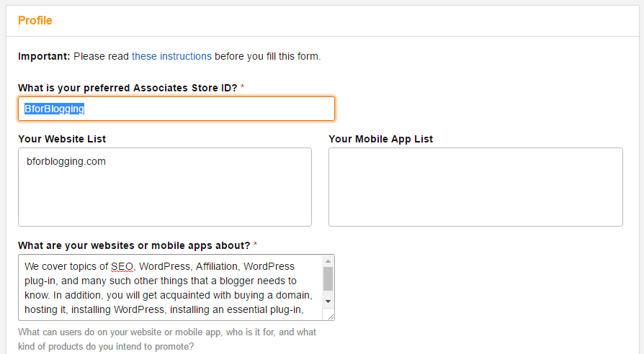Click the websites or mobile apps about label
The height and width of the screenshot is (354, 644).
(134, 245)
